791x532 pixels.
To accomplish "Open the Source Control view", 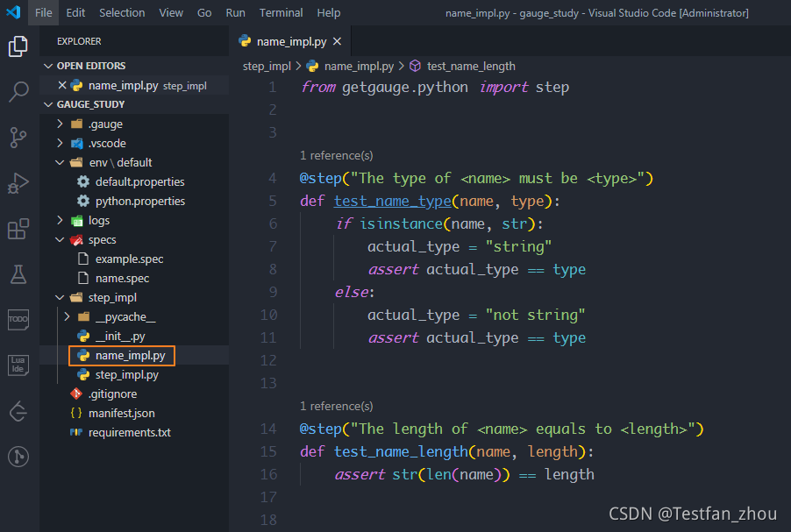I will pos(18,137).
